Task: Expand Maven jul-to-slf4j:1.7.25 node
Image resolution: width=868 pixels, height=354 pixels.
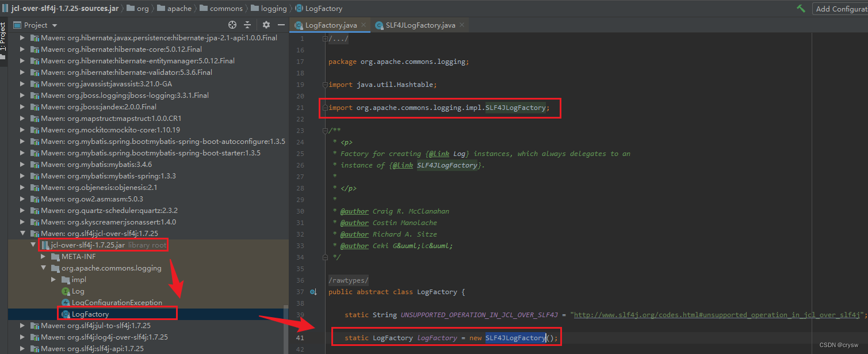Action: (x=22, y=325)
